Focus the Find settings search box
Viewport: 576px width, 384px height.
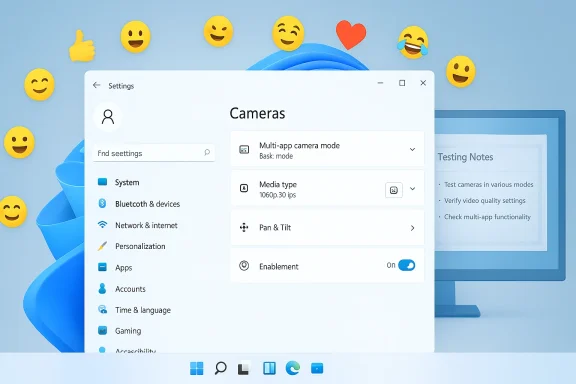tap(154, 153)
